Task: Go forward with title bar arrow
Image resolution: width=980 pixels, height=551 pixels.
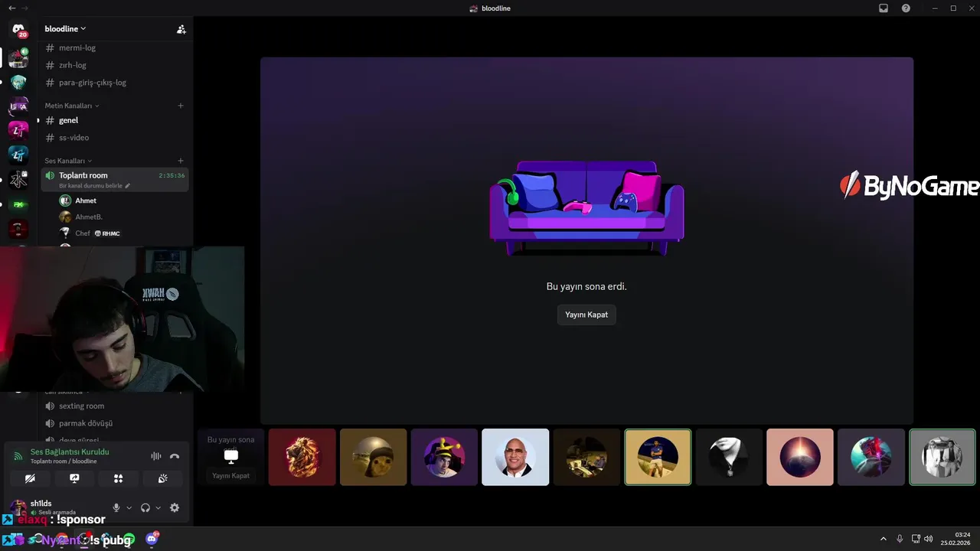Action: [x=24, y=8]
